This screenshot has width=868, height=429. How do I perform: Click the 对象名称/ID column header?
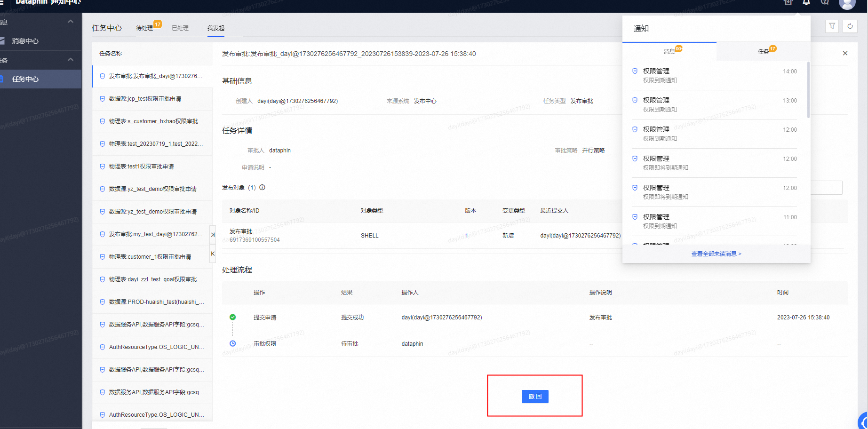[x=244, y=211]
